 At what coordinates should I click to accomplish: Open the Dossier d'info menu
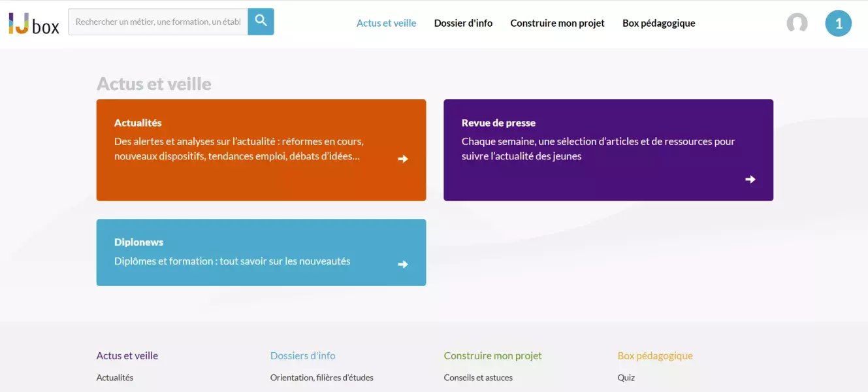tap(463, 24)
